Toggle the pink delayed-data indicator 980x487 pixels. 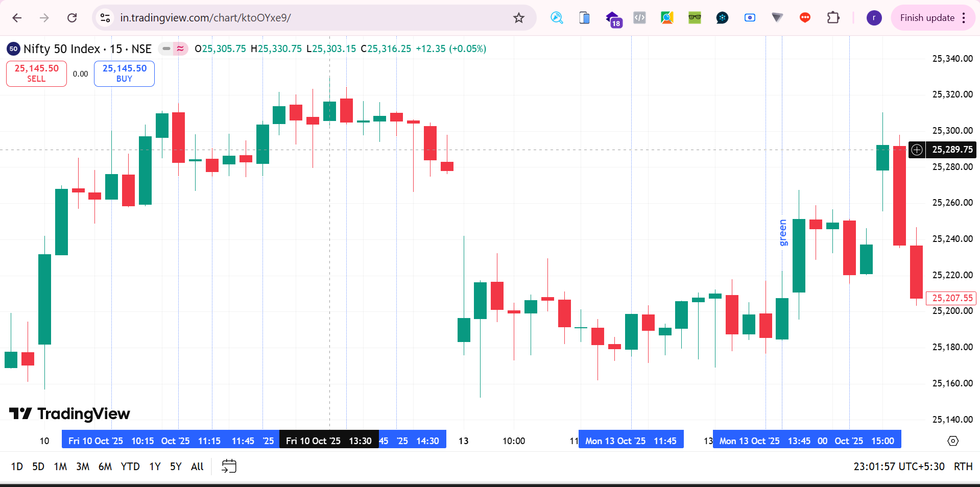(x=180, y=49)
